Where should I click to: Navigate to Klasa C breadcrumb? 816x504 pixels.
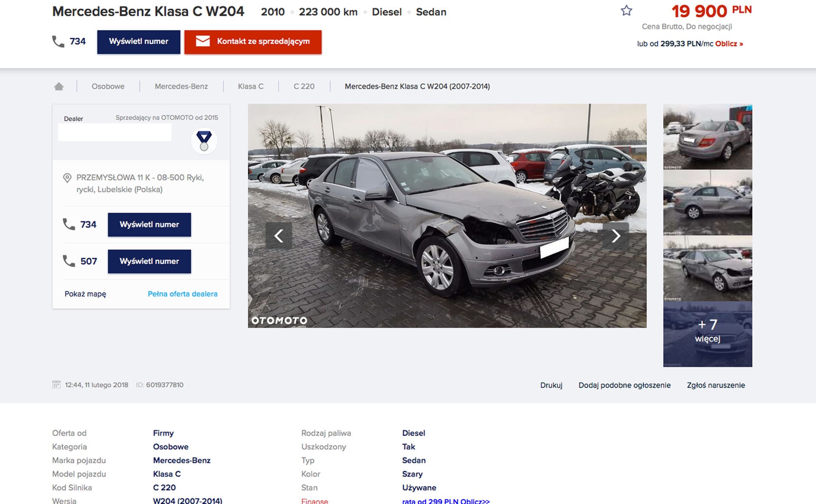click(250, 86)
